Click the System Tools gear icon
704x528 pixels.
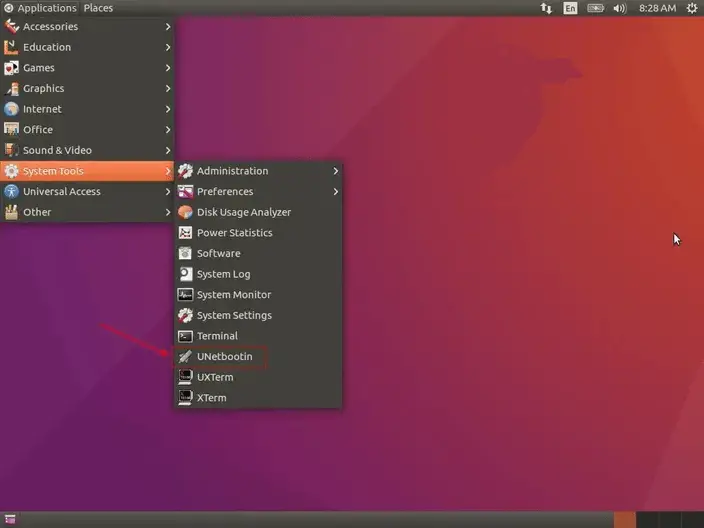(11, 171)
